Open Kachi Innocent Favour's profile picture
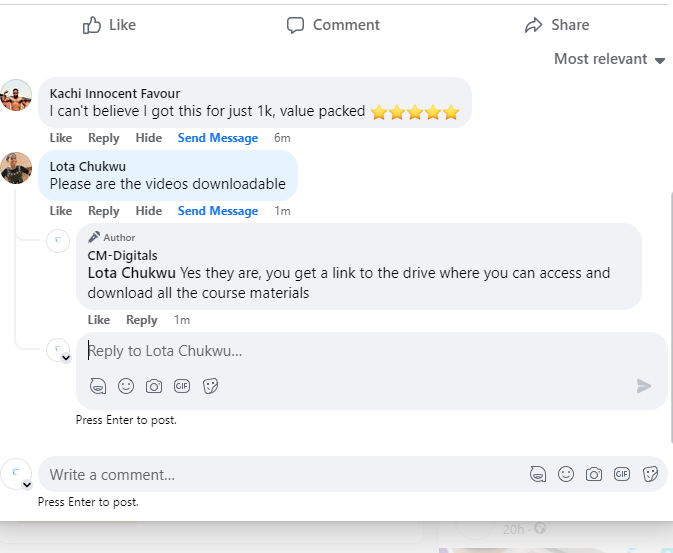 coord(16,95)
